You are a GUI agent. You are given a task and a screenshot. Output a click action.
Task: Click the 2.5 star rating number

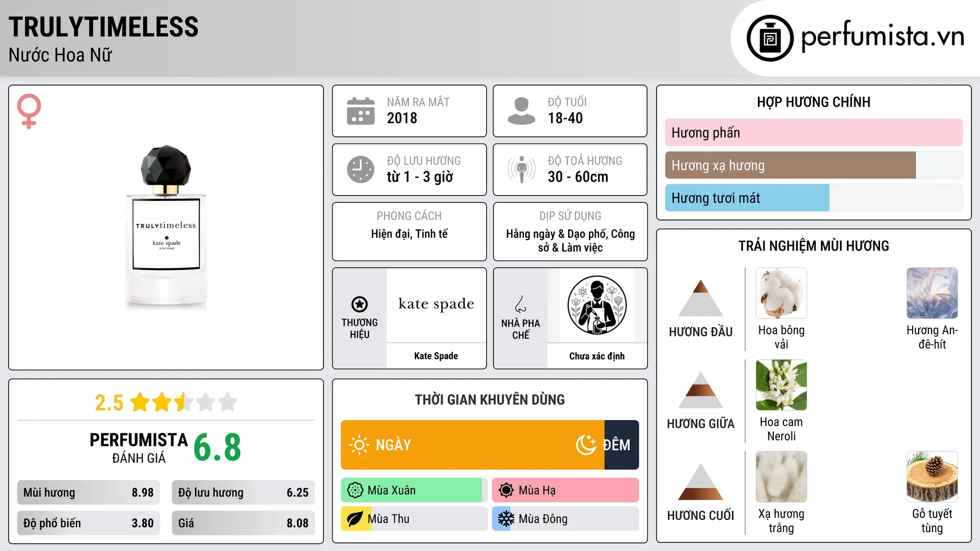(x=109, y=403)
